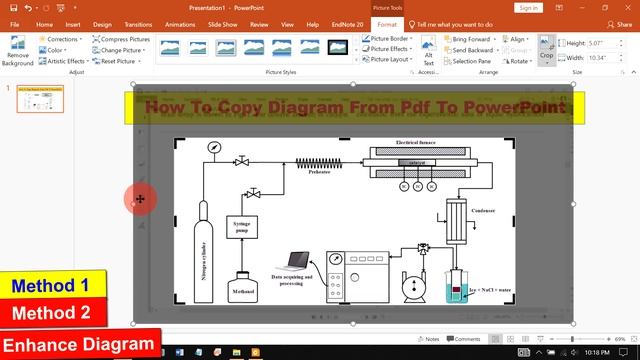
Task: Open the Selection Pane
Action: [468, 61]
